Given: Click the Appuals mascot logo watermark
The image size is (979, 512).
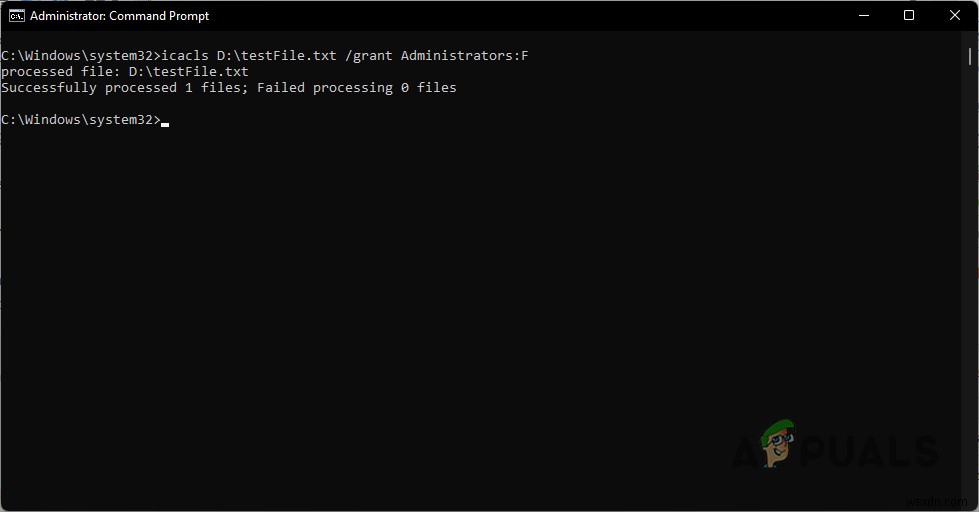Looking at the screenshot, I should tap(774, 446).
